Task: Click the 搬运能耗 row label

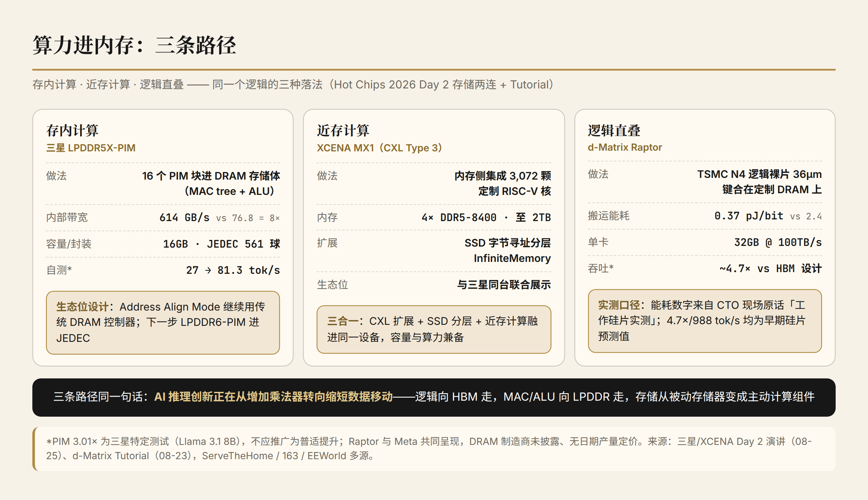Action: coord(609,216)
